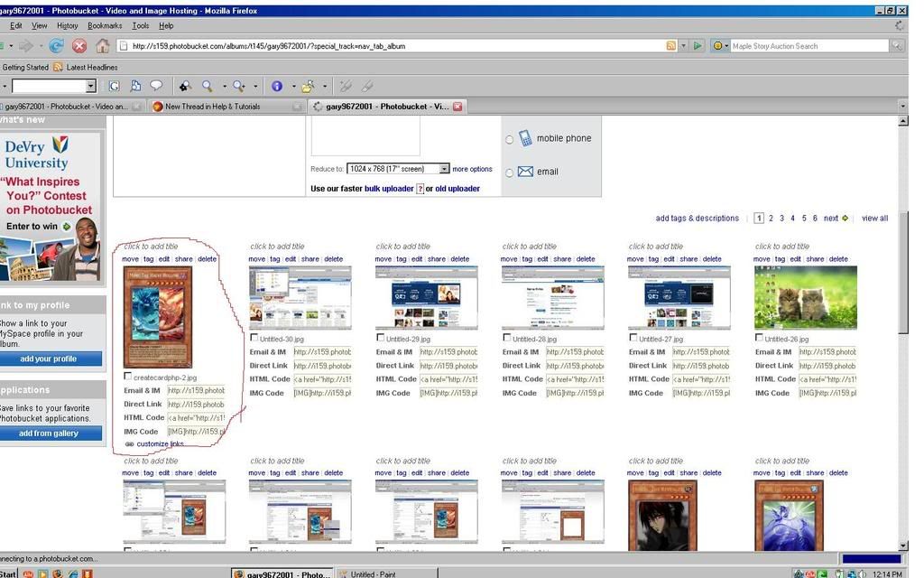The image size is (924, 578).
Task: Open the Bookmarks menu
Action: point(105,26)
